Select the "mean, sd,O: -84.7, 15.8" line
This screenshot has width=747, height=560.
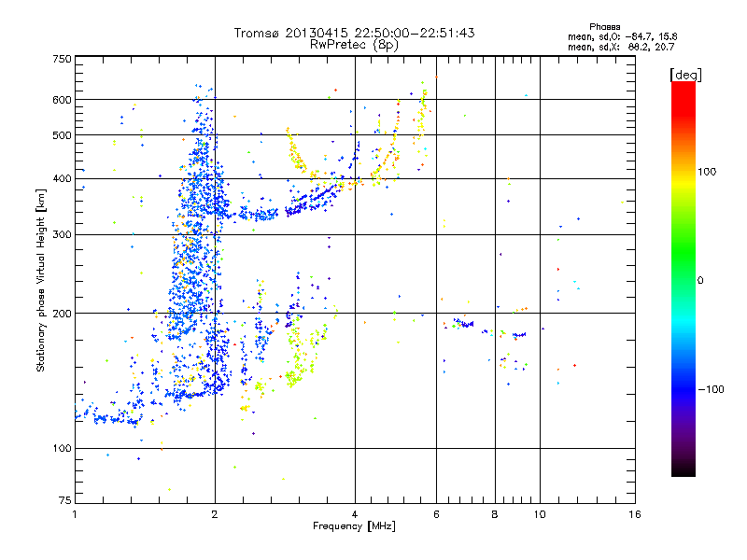point(622,36)
